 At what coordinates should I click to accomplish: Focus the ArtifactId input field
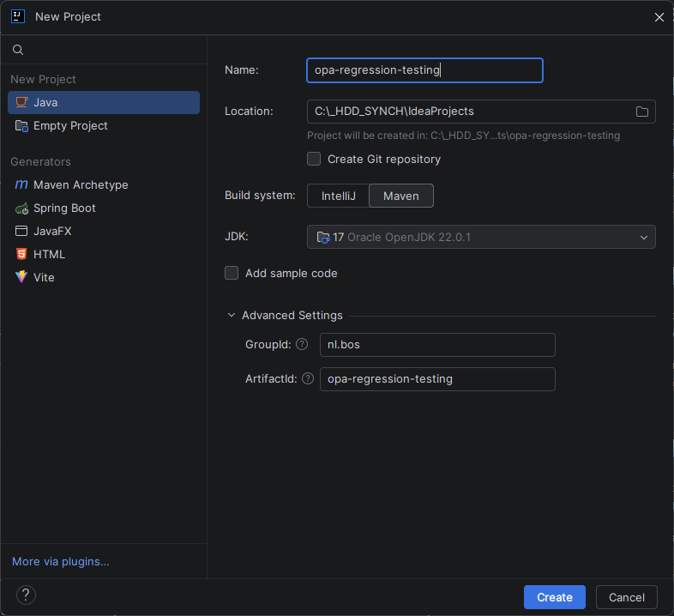[437, 379]
